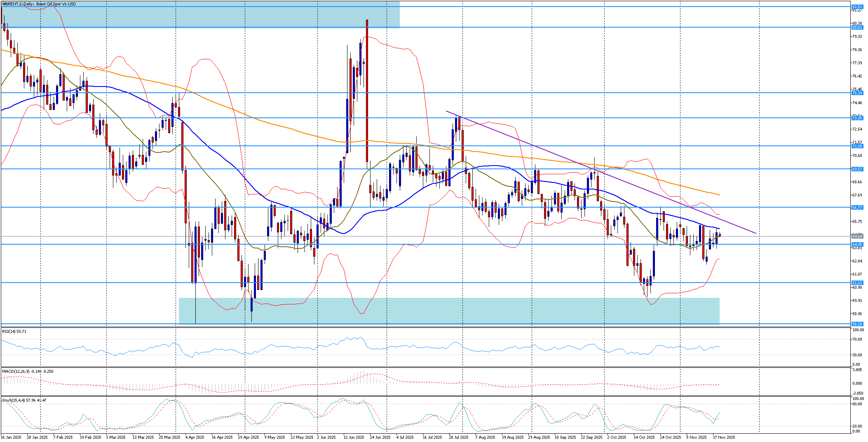Select the 80.01 price level label

pyautogui.click(x=857, y=27)
